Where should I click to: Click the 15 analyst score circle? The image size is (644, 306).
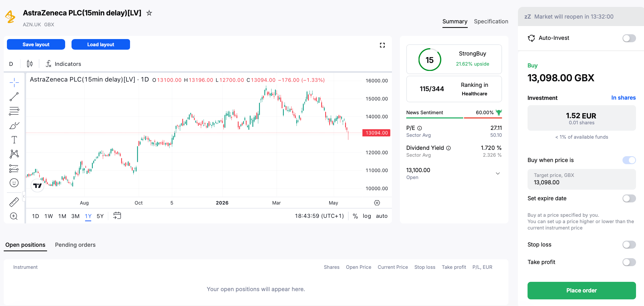(430, 59)
